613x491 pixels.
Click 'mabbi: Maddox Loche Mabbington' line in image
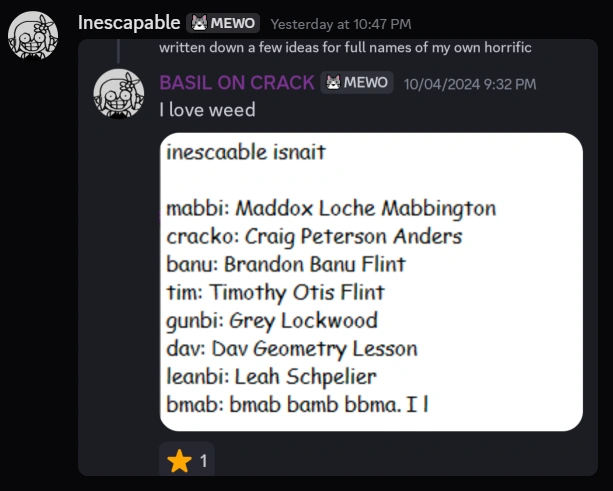pyautogui.click(x=331, y=209)
